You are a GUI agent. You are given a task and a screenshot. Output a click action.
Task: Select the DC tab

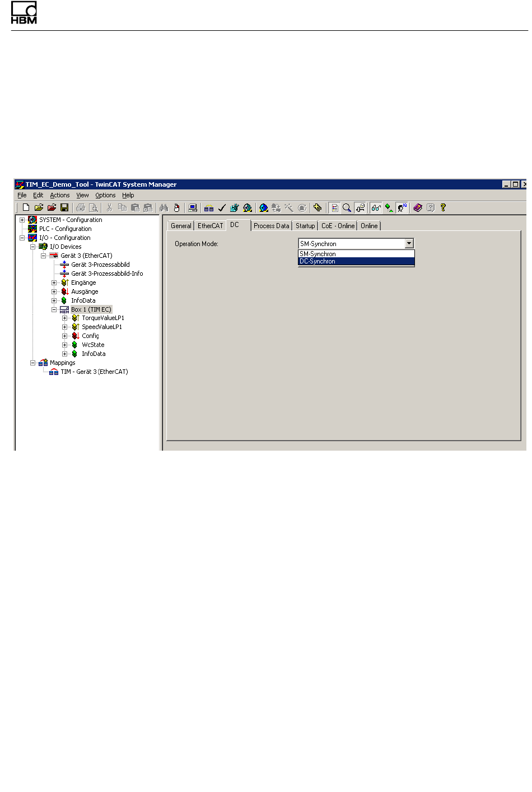click(238, 225)
